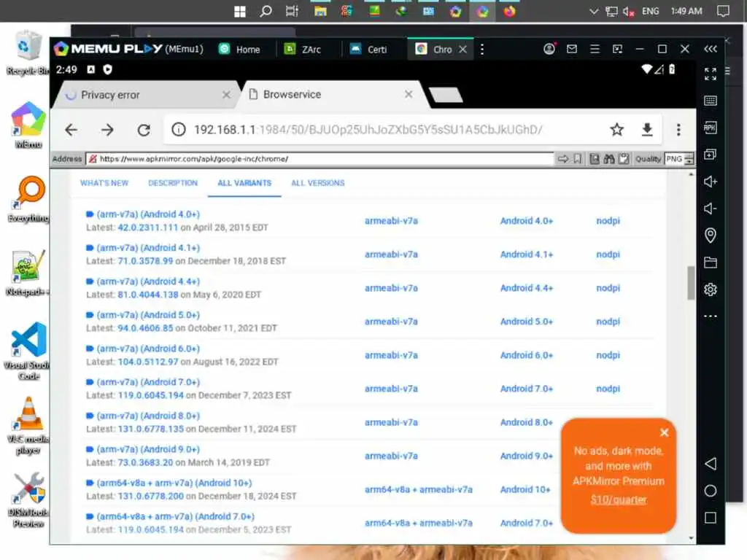Open MEmu messages mail icon
Image resolution: width=747 pixels, height=560 pixels.
pos(572,49)
